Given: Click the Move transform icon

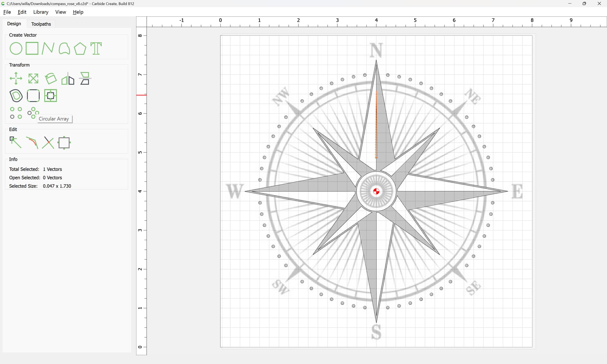Looking at the screenshot, I should (x=16, y=78).
